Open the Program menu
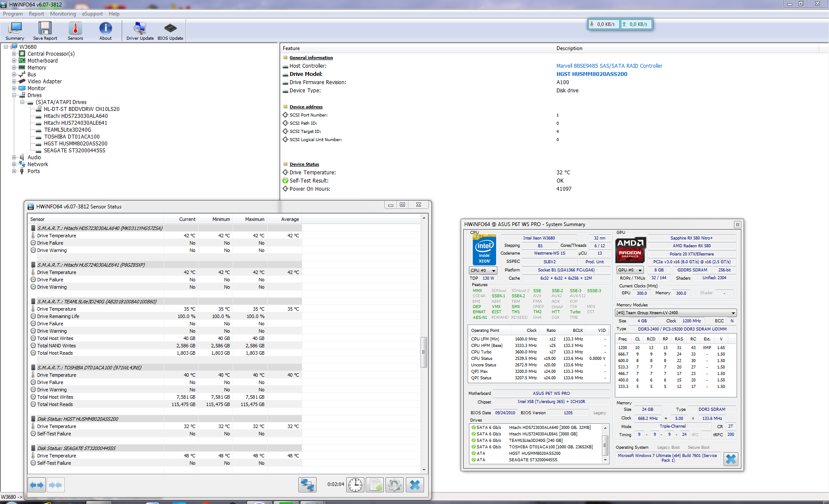The width and height of the screenshot is (829, 504). (x=13, y=14)
